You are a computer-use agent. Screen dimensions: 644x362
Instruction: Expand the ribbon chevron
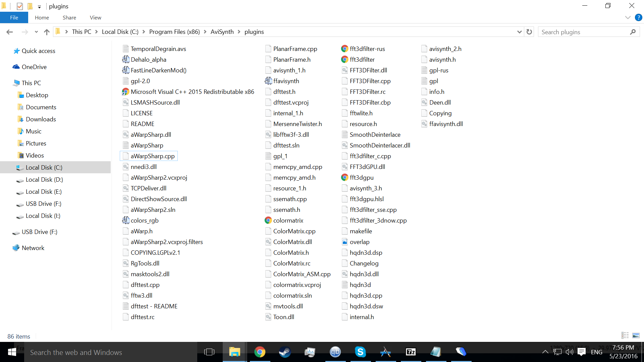click(x=628, y=17)
